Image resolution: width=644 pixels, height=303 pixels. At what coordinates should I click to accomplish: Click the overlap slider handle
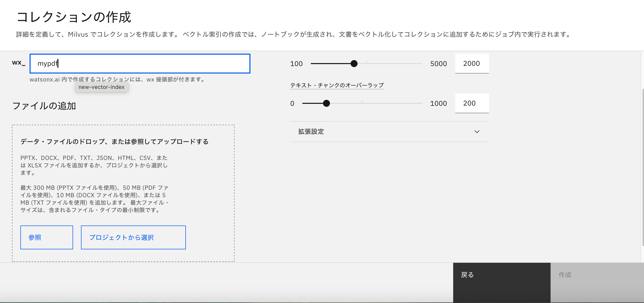tap(326, 103)
